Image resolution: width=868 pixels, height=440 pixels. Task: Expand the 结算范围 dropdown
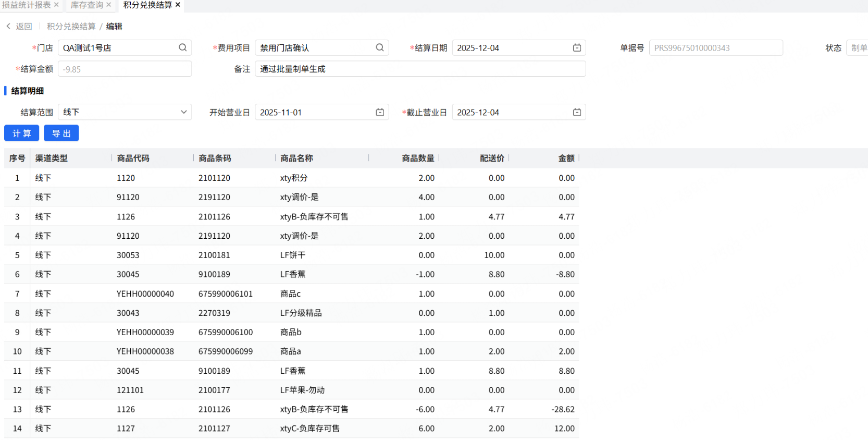183,112
